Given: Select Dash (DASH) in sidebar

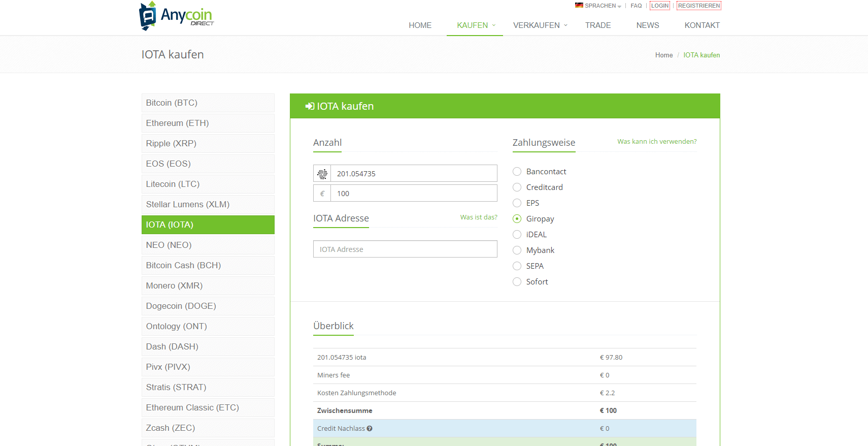Looking at the screenshot, I should point(208,346).
